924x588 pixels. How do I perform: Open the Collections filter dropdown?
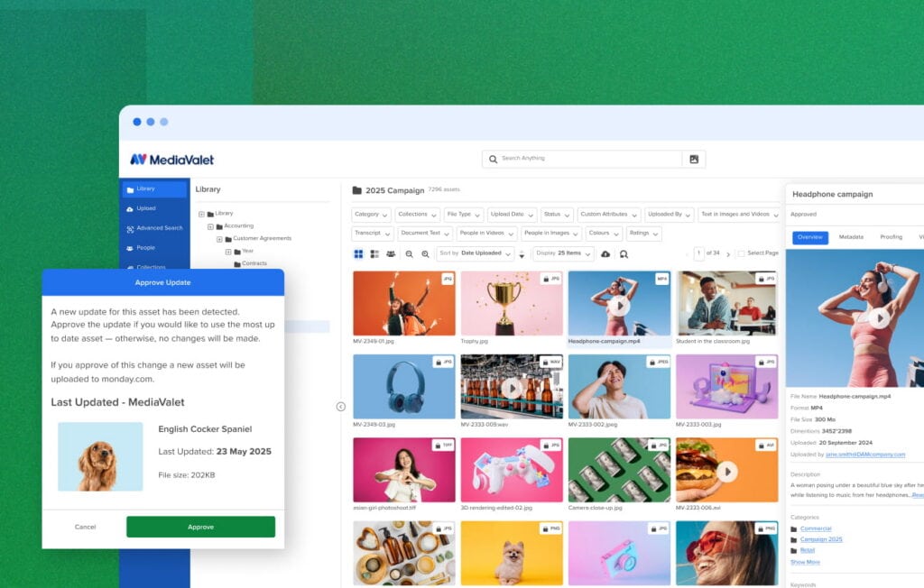point(417,215)
